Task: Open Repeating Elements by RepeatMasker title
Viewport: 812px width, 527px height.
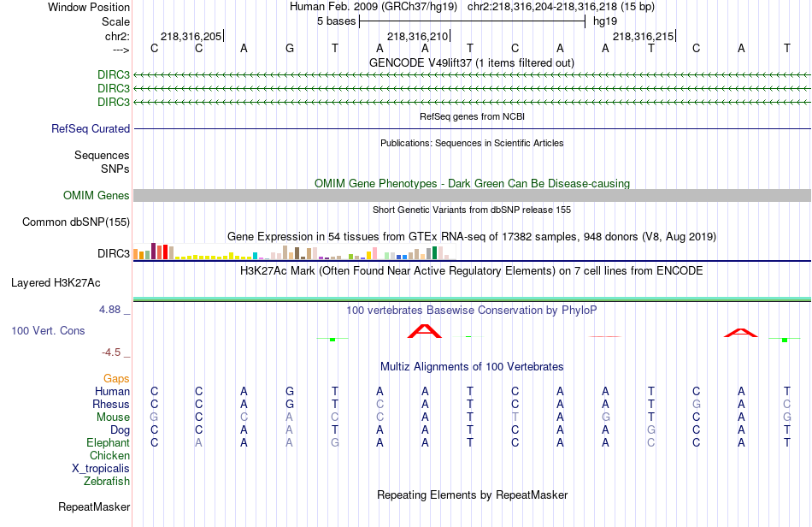Action: click(x=472, y=494)
